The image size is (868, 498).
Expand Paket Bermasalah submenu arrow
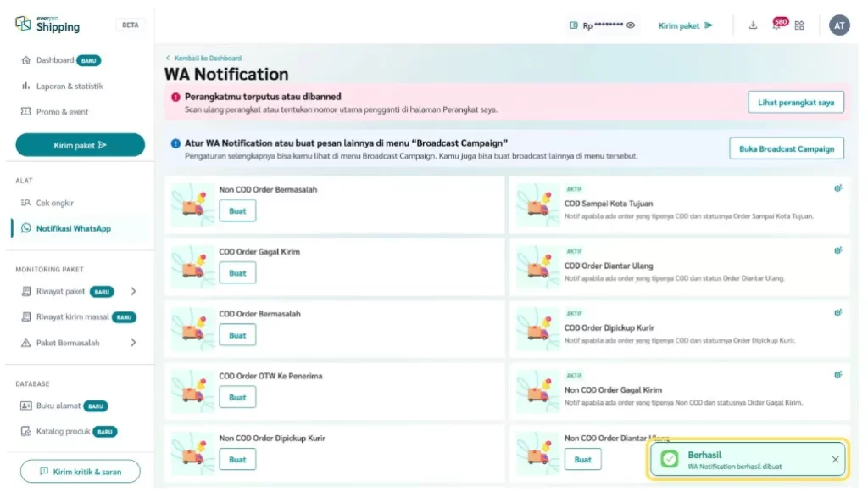133,343
